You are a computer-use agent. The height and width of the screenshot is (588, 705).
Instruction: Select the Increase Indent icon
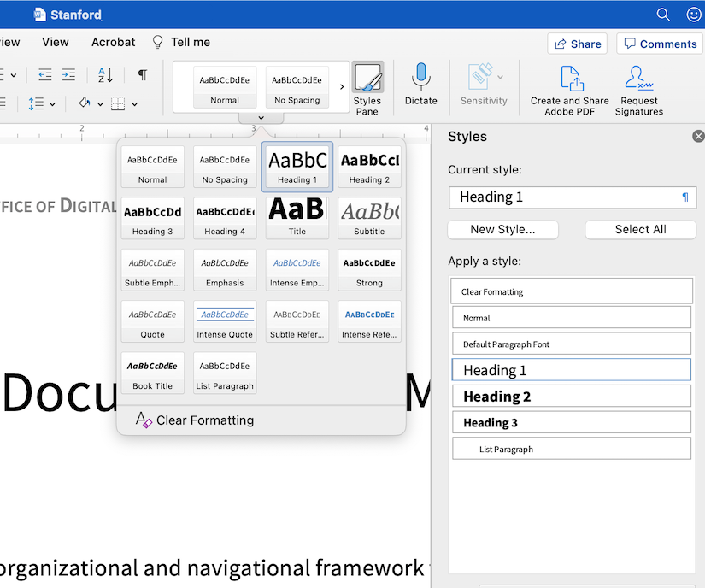(68, 75)
